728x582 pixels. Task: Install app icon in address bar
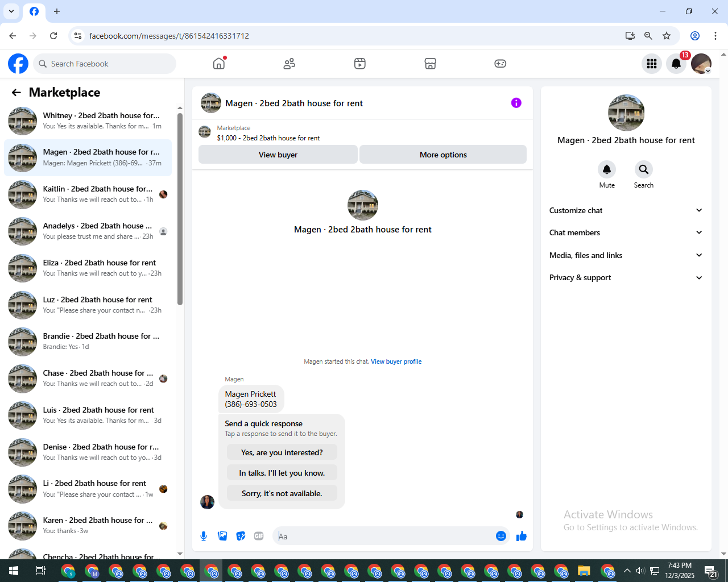(x=630, y=36)
